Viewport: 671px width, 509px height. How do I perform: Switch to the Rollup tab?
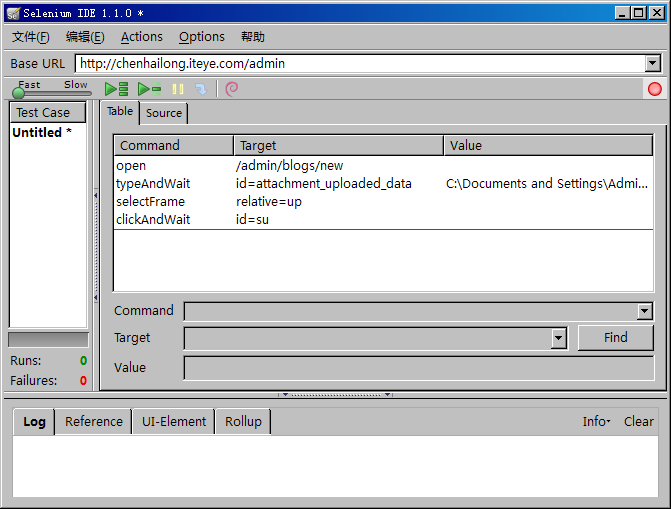click(243, 422)
